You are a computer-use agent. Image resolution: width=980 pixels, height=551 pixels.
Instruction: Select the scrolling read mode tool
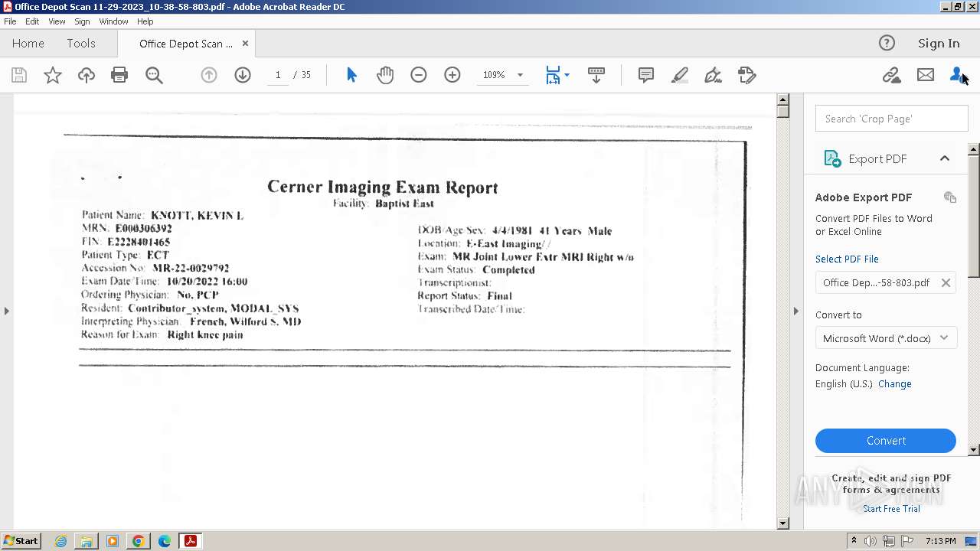tap(596, 75)
